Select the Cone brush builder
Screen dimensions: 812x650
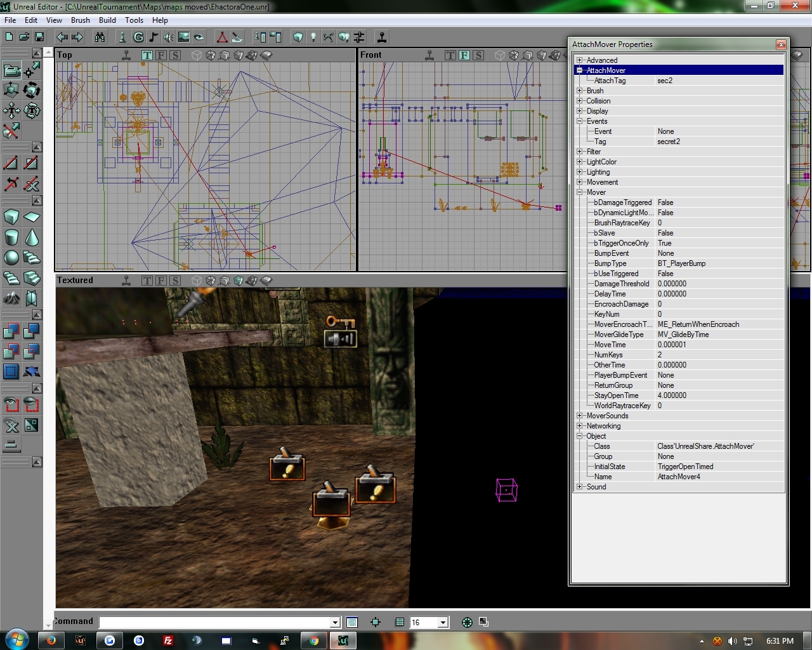coord(32,237)
